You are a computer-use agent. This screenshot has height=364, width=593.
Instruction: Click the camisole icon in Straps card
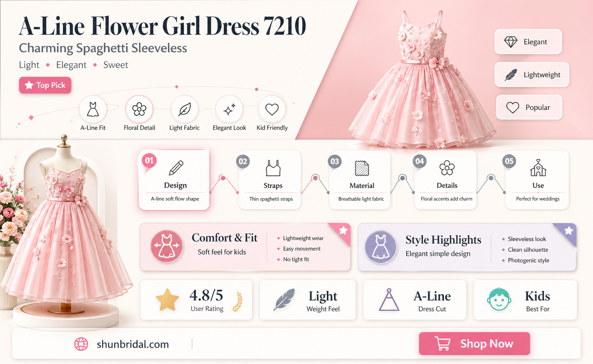(273, 168)
